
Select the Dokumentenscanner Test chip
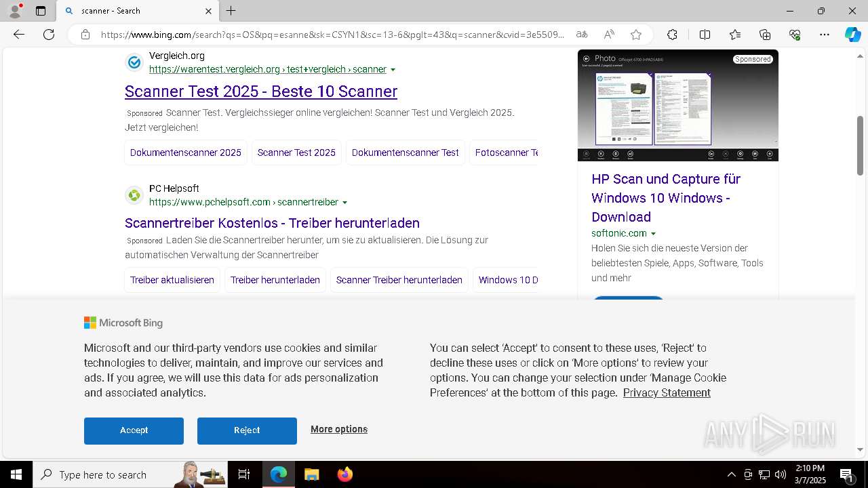pos(406,152)
